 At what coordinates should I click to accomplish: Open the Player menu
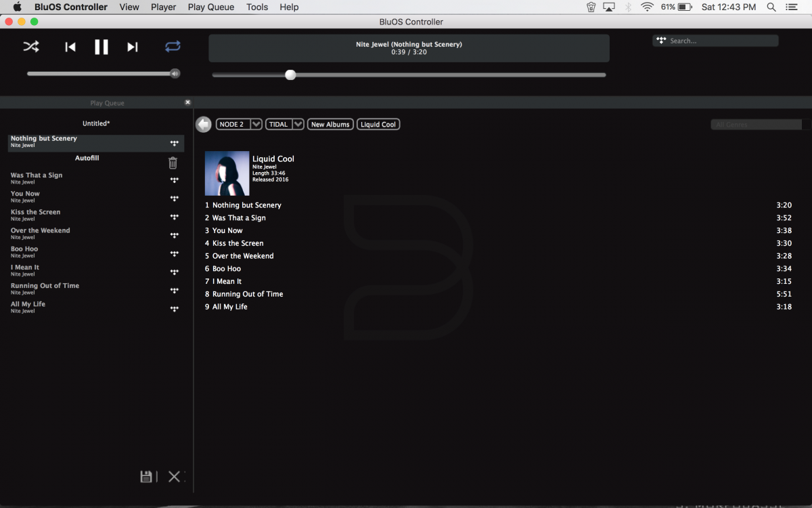163,7
